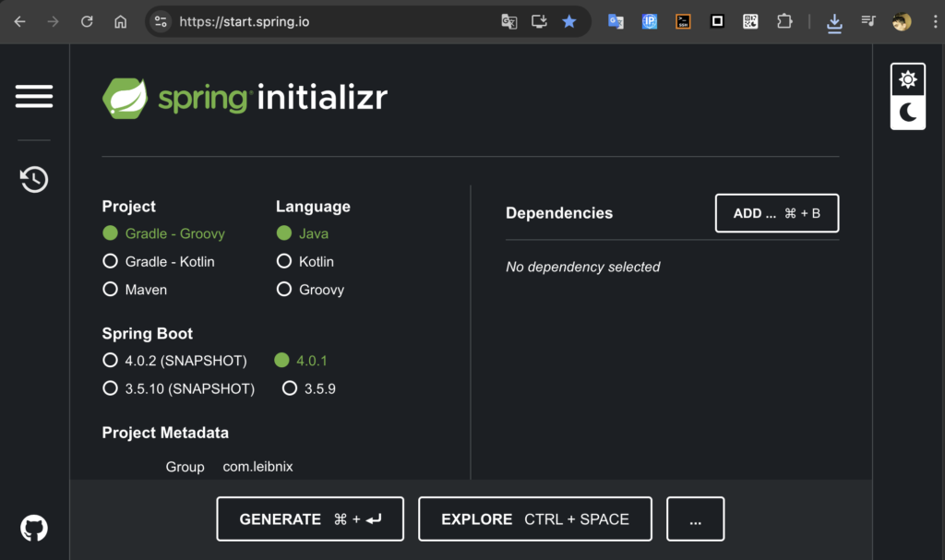
Task: Open the project history icon
Action: click(x=34, y=179)
